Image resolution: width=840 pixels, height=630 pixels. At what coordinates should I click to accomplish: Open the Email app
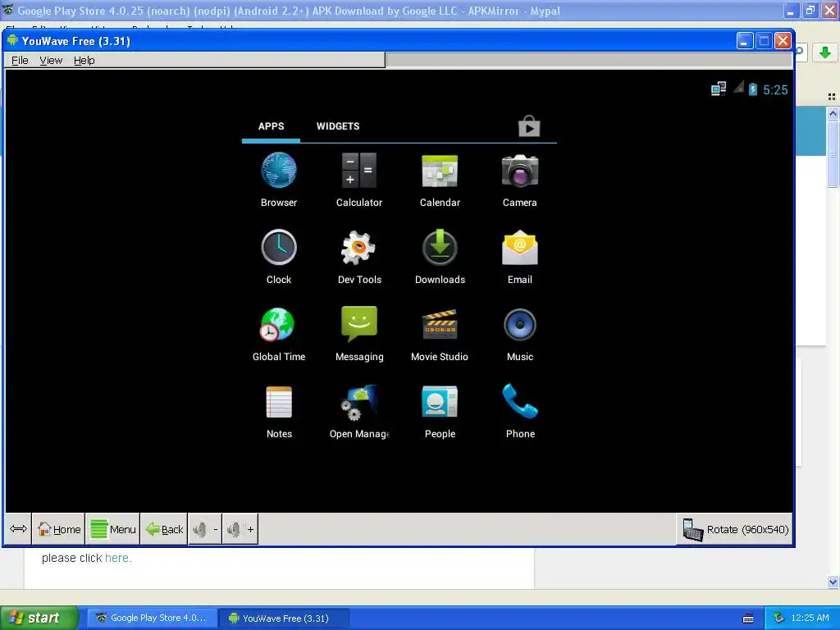(x=519, y=257)
